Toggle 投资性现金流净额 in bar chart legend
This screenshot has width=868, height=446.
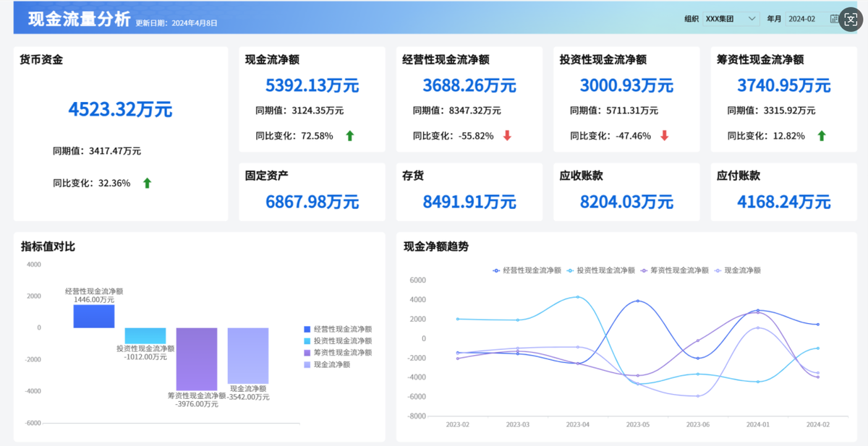(x=338, y=340)
